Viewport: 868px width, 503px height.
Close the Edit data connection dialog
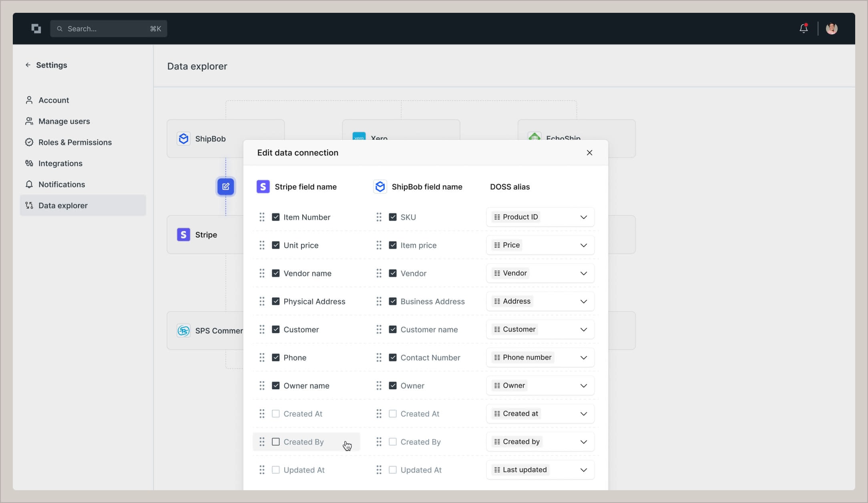(589, 153)
